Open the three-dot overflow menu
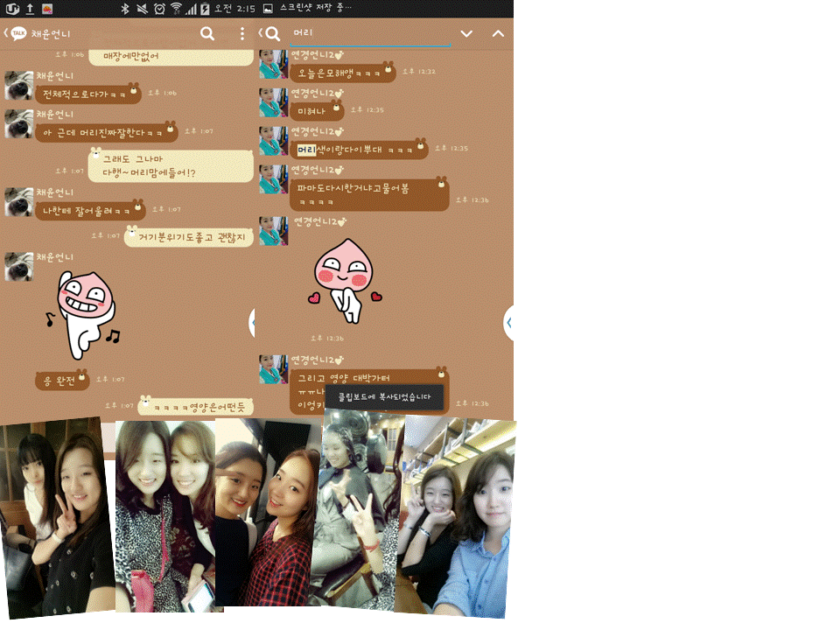Image resolution: width=840 pixels, height=630 pixels. [x=242, y=34]
